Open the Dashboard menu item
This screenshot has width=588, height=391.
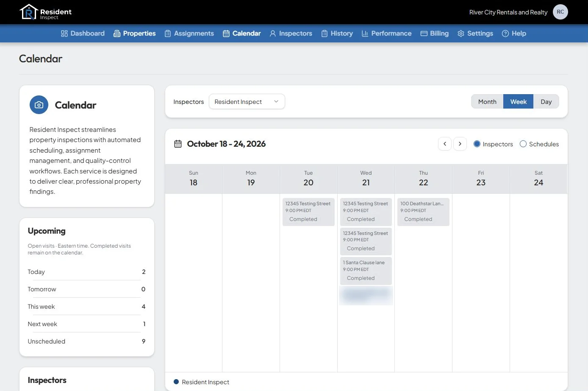83,34
